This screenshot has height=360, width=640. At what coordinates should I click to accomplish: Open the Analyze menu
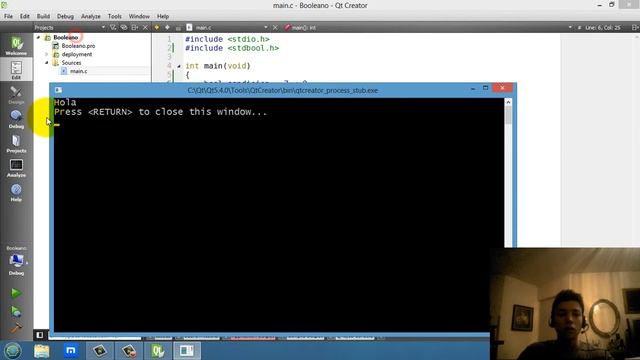[x=91, y=16]
